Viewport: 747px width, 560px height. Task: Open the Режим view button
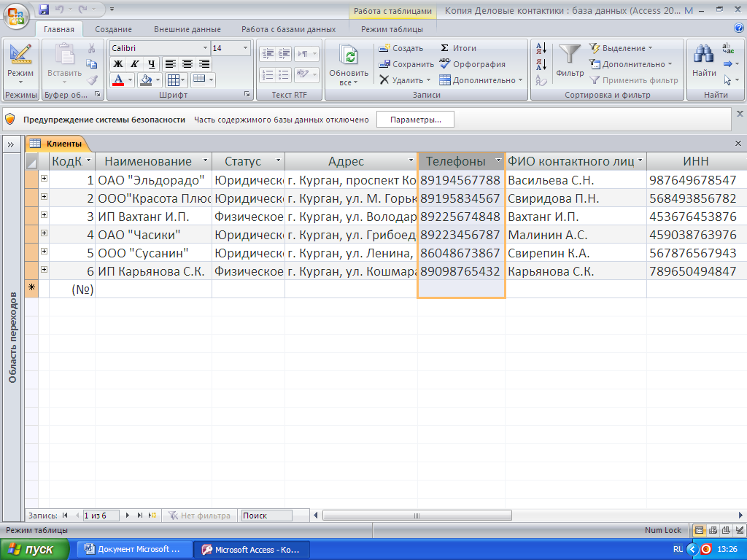20,64
